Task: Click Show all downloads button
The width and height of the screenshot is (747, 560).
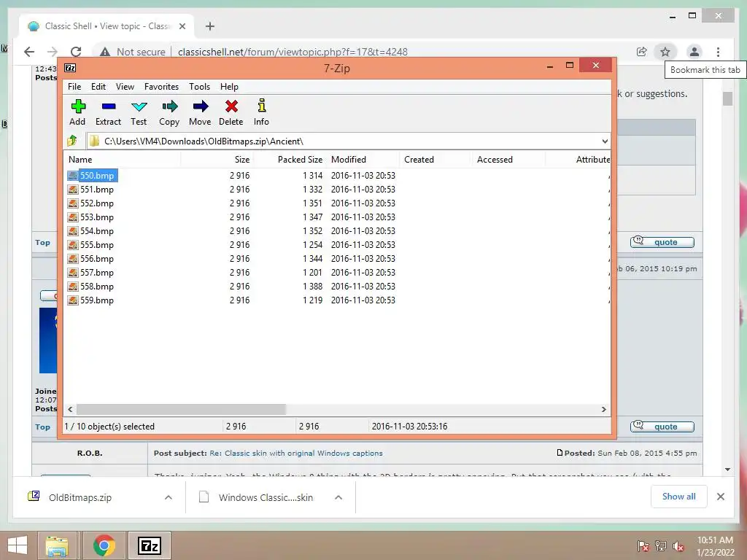Action: [x=679, y=497]
